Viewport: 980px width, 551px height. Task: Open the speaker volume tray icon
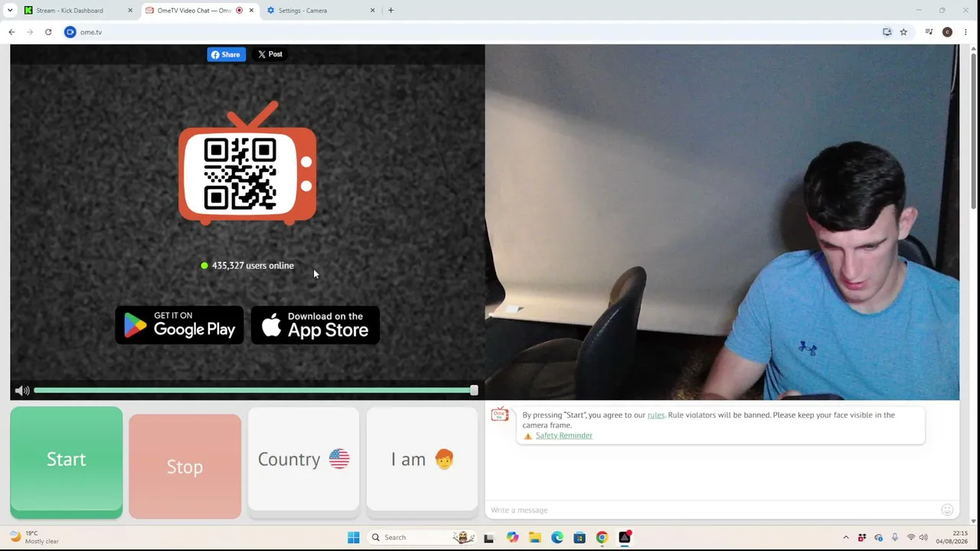pos(923,537)
